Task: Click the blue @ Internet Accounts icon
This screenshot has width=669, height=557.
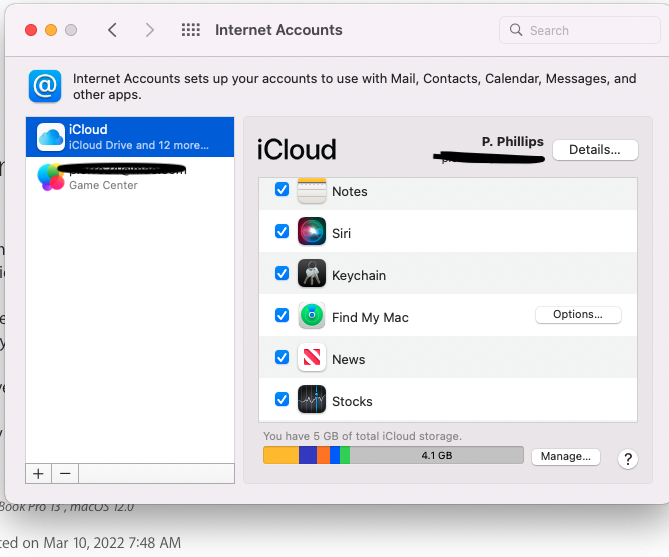Action: [x=45, y=86]
